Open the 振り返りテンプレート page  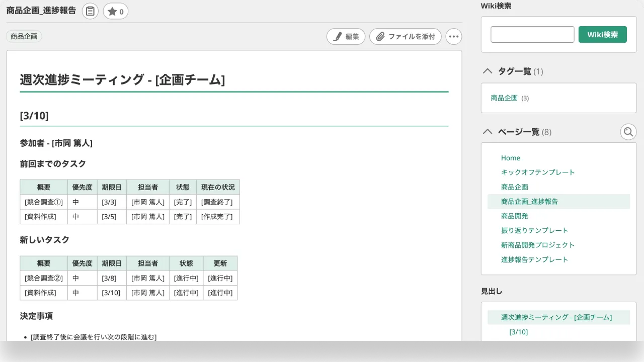tap(534, 230)
